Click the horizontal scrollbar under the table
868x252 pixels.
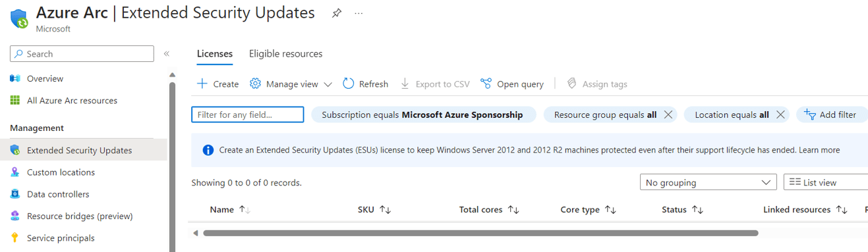[480, 233]
